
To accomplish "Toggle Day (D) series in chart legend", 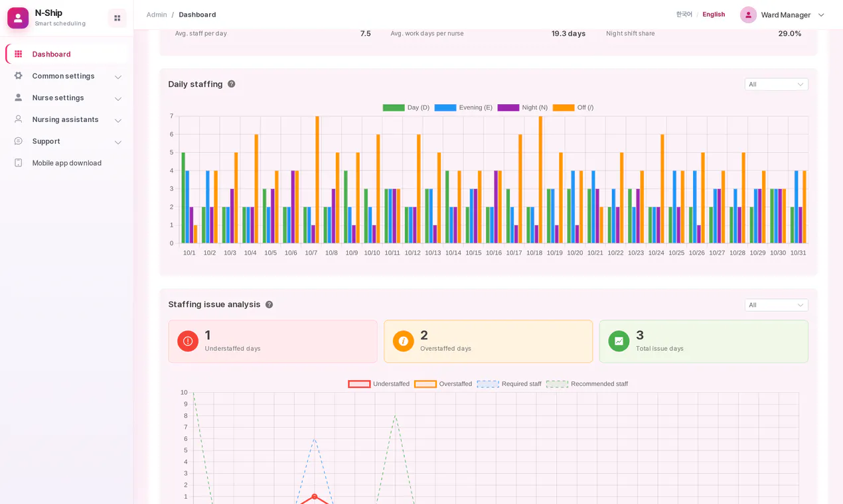I will coord(406,107).
